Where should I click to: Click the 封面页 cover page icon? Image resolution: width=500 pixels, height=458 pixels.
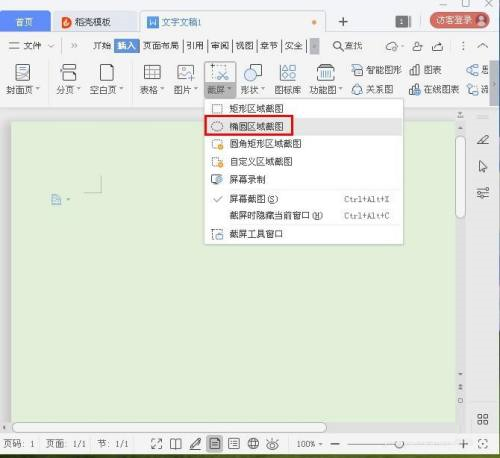[23, 72]
